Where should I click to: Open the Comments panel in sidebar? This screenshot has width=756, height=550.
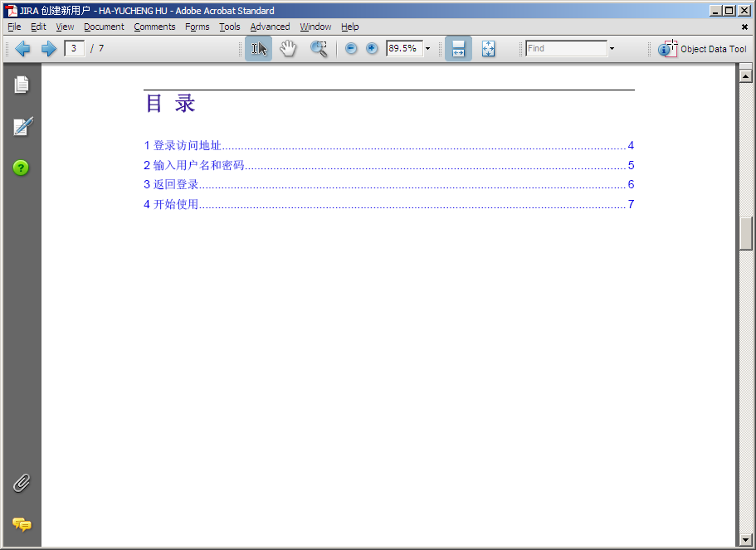22,524
